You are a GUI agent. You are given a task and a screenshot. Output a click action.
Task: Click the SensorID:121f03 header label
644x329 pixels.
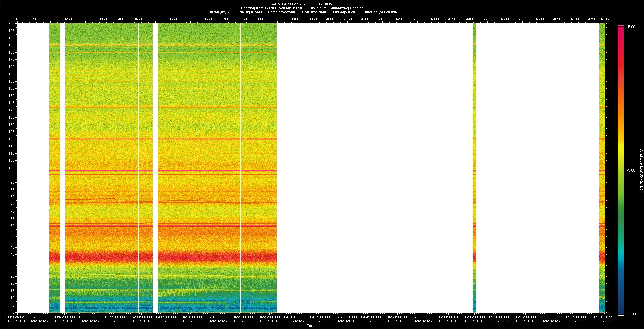coord(292,8)
